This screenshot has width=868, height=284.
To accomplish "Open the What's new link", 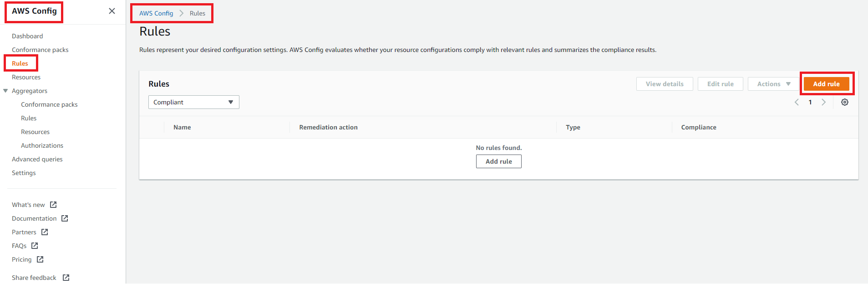I will (x=28, y=205).
